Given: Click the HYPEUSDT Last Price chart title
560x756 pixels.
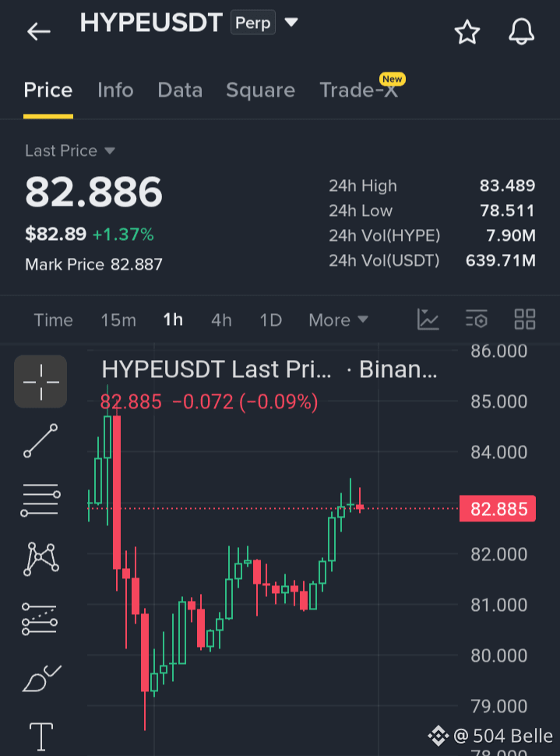Looking at the screenshot, I should [217, 369].
